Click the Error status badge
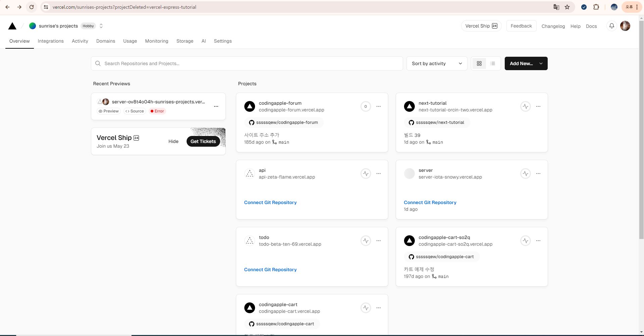Image resolution: width=644 pixels, height=336 pixels. coord(157,111)
